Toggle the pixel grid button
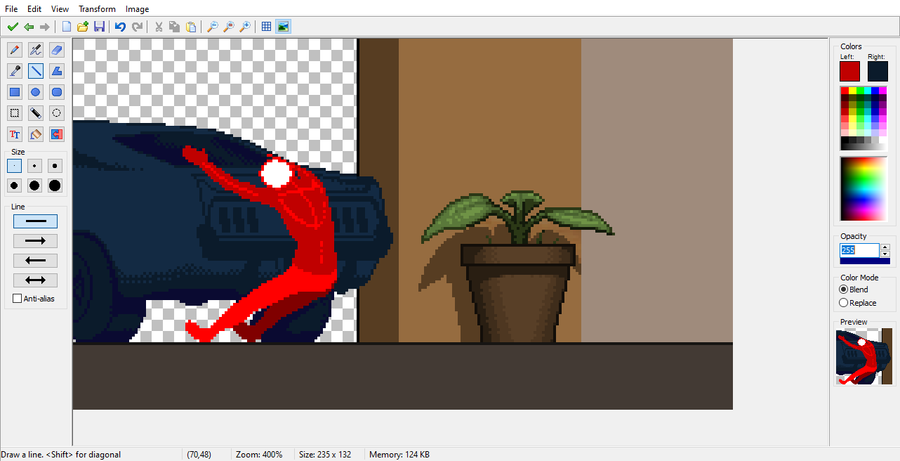The image size is (900, 461). click(x=266, y=26)
